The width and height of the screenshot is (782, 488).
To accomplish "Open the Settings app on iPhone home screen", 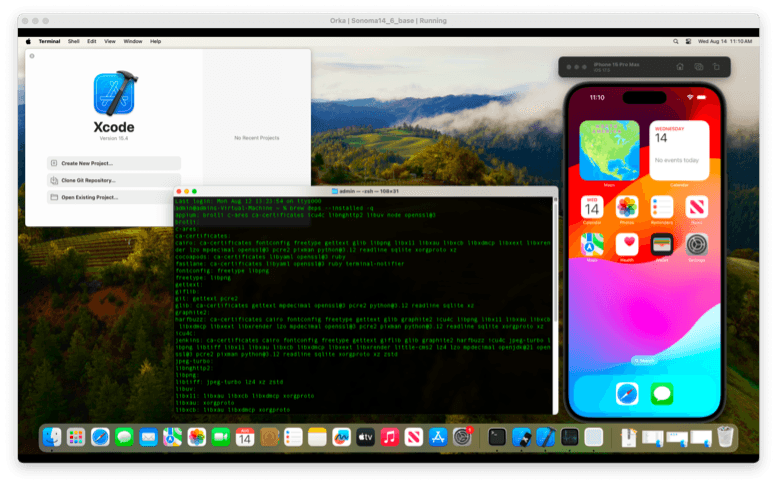I will tap(697, 244).
